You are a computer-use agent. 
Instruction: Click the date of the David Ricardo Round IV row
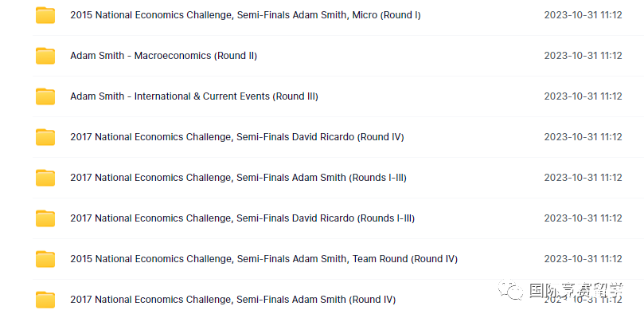[583, 137]
